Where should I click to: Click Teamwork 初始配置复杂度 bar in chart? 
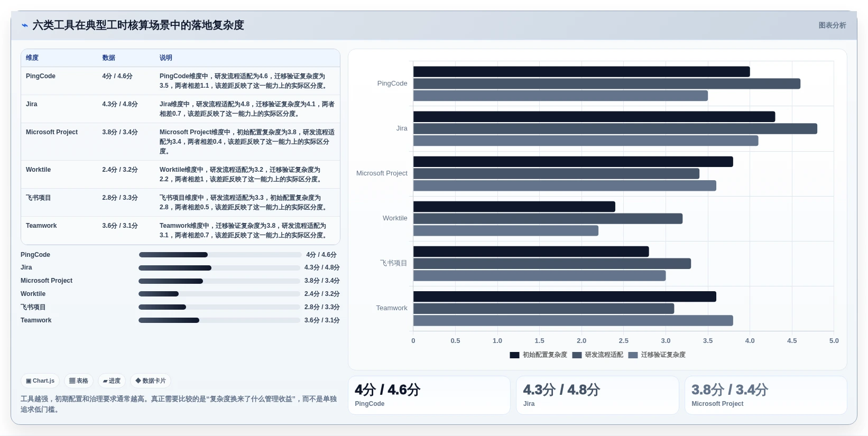[x=565, y=296]
